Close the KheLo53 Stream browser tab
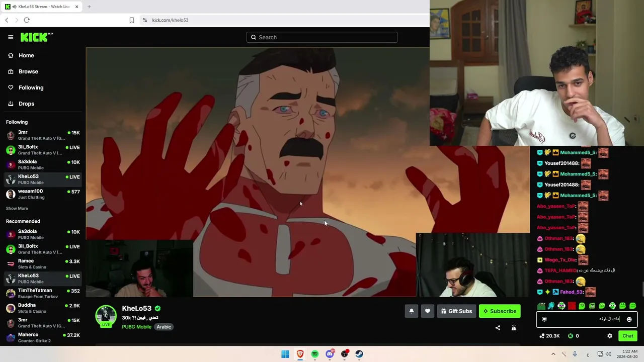 coord(76,7)
